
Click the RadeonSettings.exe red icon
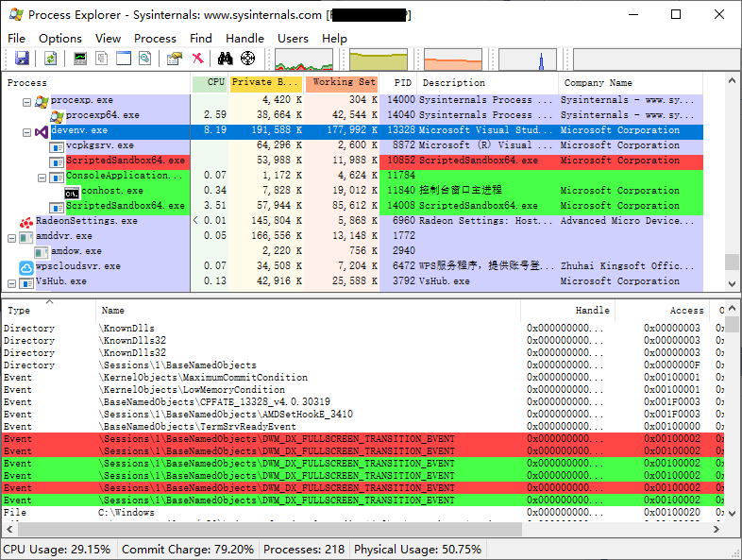[x=26, y=222]
